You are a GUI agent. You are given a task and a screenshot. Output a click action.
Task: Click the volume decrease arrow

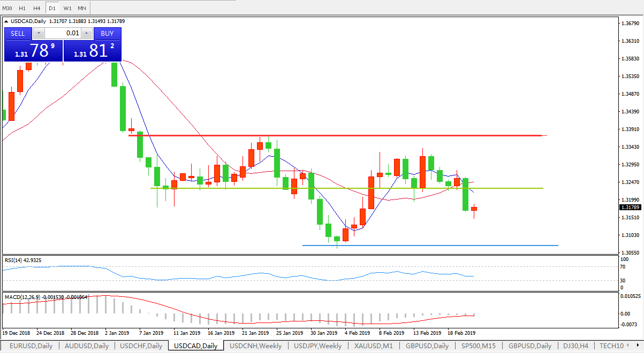point(39,33)
